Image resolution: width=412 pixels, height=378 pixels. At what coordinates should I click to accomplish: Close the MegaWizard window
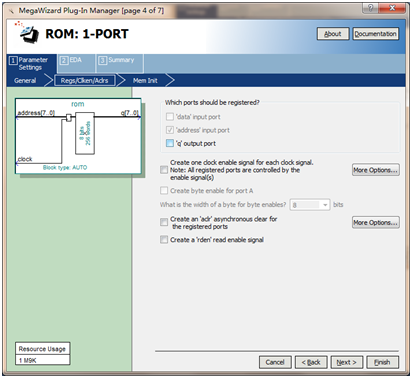click(392, 8)
